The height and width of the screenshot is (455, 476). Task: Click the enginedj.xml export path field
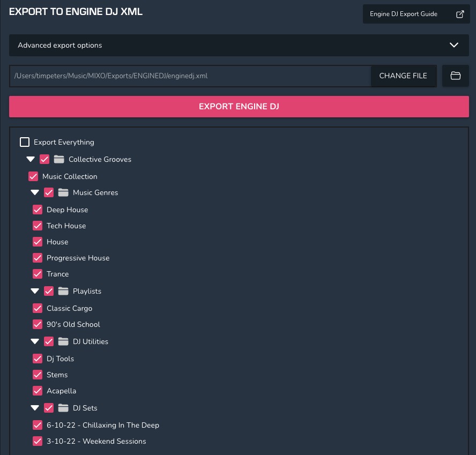pos(190,76)
